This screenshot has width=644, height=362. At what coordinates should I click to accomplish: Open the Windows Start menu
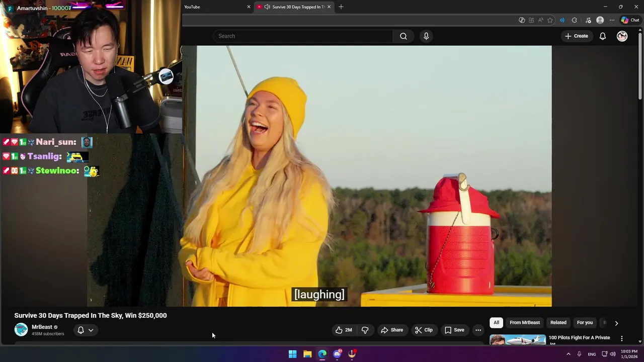coord(292,354)
